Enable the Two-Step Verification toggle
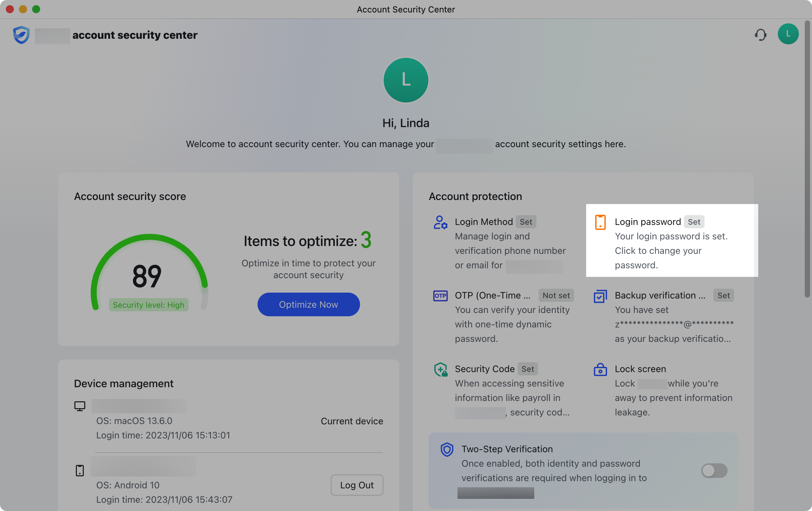 (x=714, y=471)
